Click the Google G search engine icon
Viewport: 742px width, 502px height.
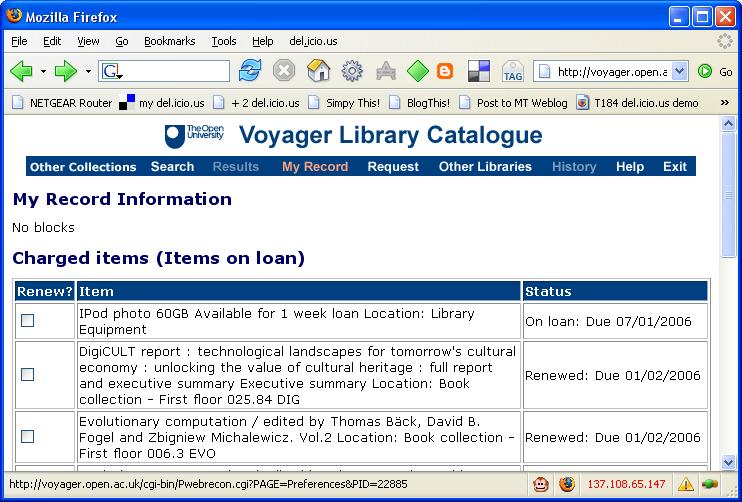pos(112,71)
